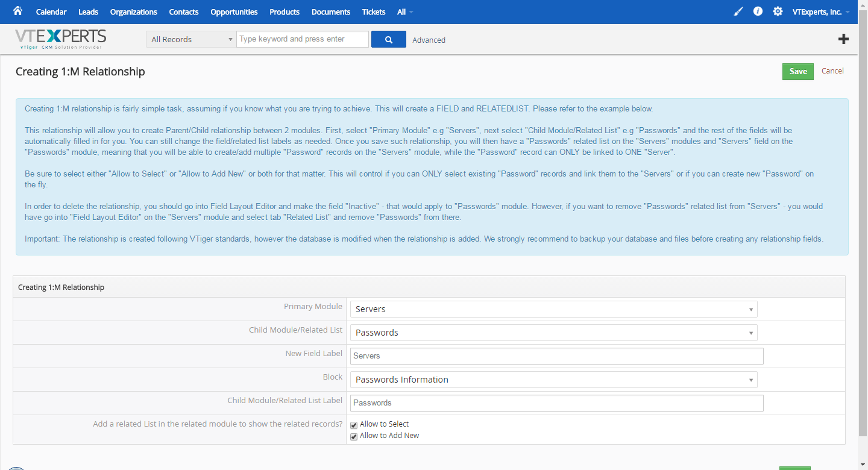The height and width of the screenshot is (470, 868).
Task: Click the help info icon
Action: coord(758,11)
